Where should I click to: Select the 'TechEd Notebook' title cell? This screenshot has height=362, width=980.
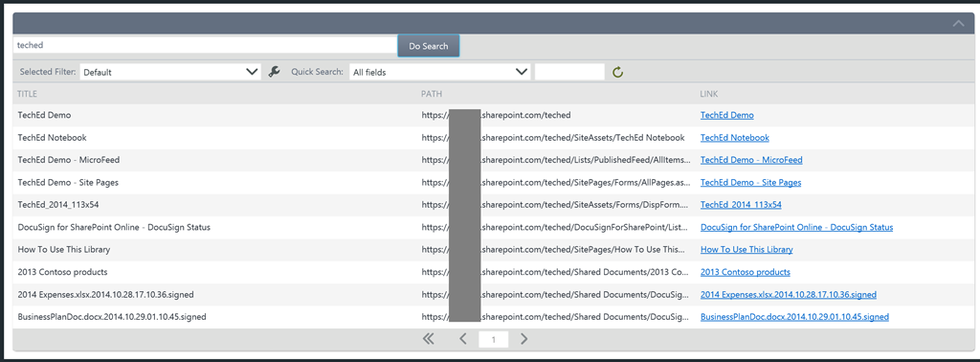pyautogui.click(x=52, y=138)
